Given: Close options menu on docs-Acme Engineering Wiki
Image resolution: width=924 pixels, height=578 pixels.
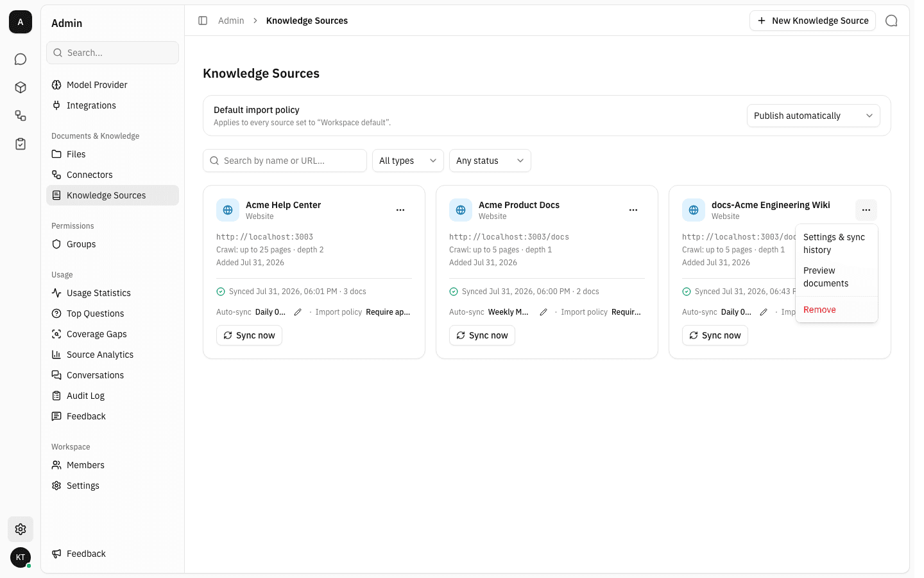Looking at the screenshot, I should tap(866, 210).
